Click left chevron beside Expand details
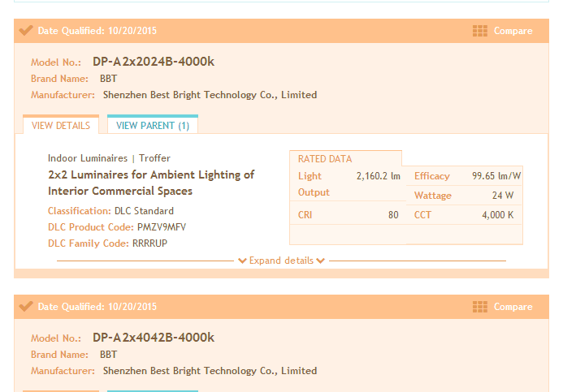Viewport: 576px width, 392px height. [242, 261]
